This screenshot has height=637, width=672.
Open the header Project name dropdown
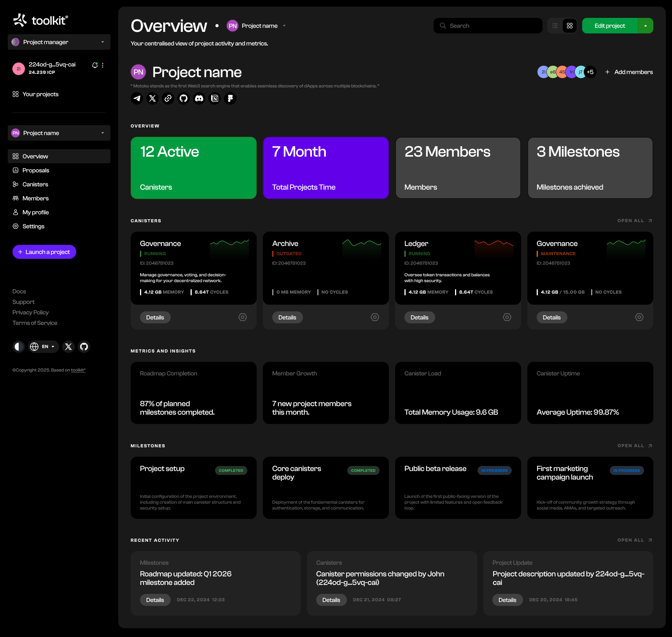[257, 26]
